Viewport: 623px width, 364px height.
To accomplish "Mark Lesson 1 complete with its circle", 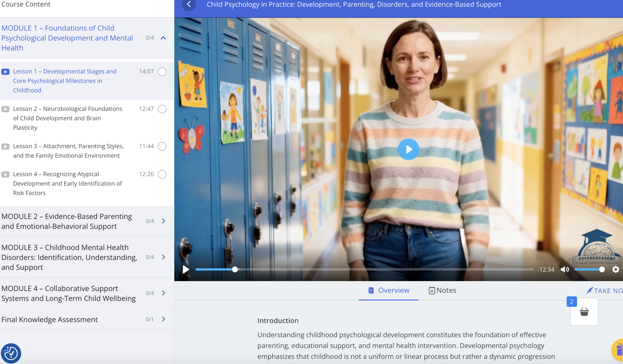I will pyautogui.click(x=162, y=72).
